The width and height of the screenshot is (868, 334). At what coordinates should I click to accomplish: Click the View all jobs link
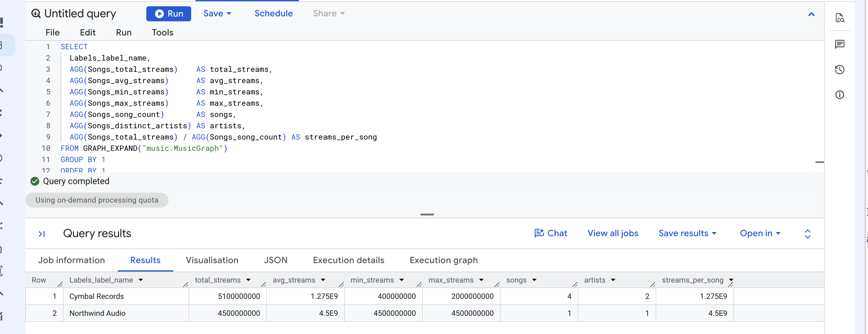(612, 233)
